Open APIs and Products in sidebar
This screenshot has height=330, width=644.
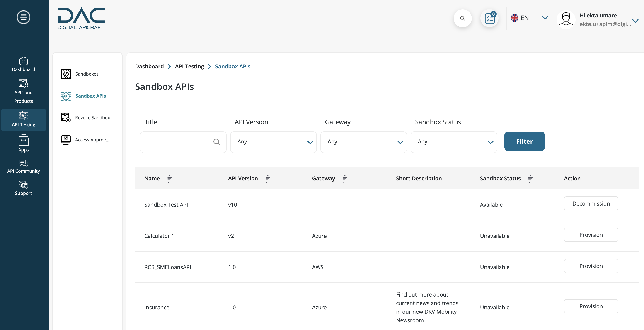click(24, 91)
